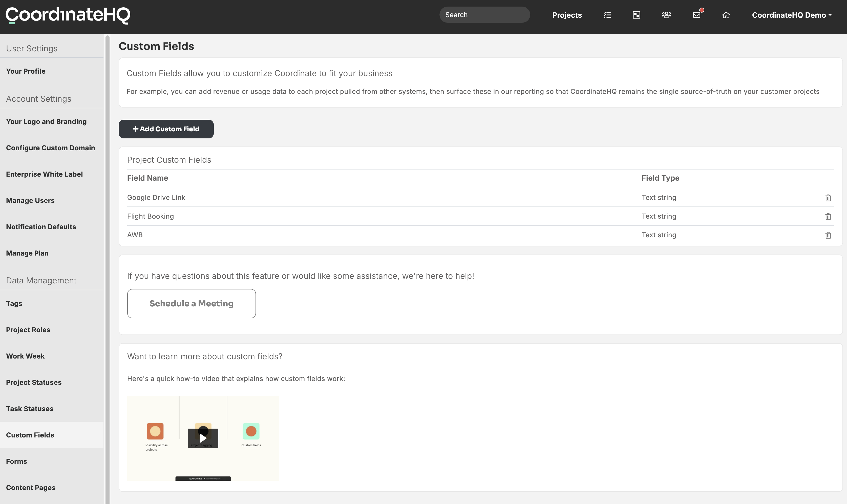
Task: Delete the Flight Booking custom field
Action: click(828, 216)
